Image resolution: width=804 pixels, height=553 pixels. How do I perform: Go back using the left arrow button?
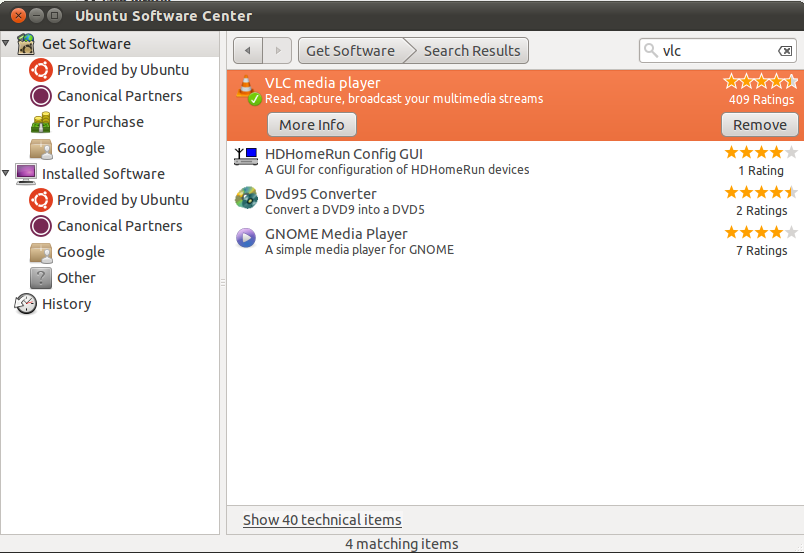coord(248,51)
